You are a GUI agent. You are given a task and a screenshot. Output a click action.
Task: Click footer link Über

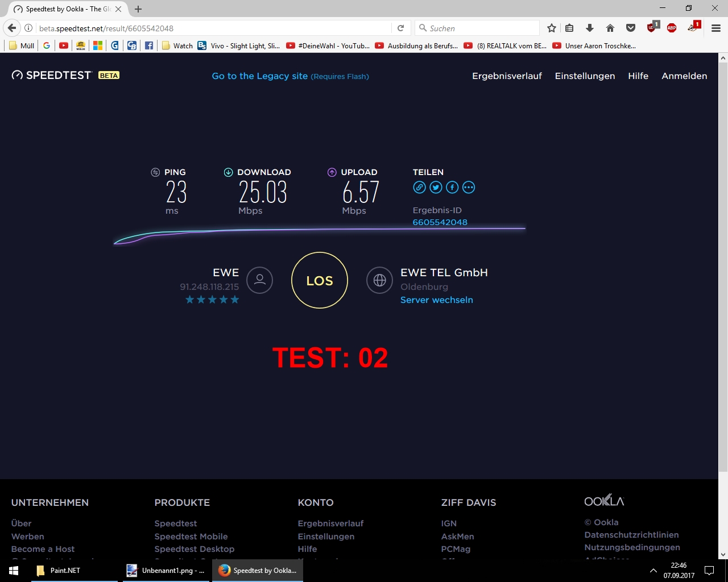(x=21, y=523)
